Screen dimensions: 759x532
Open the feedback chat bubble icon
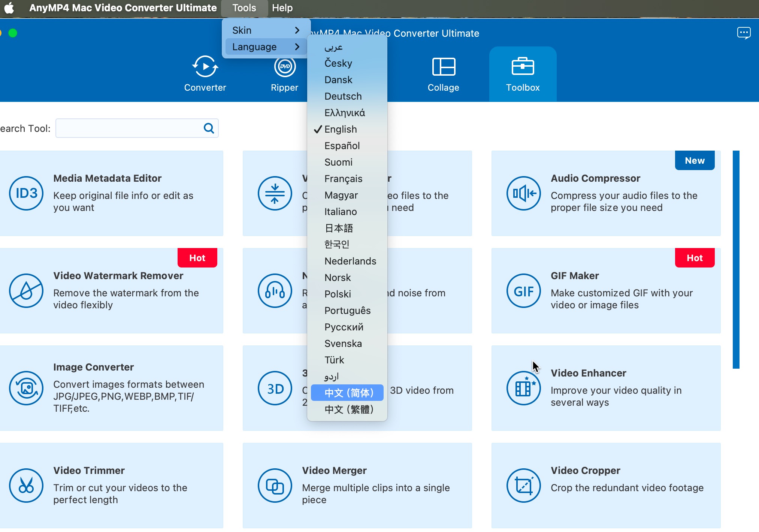click(744, 33)
